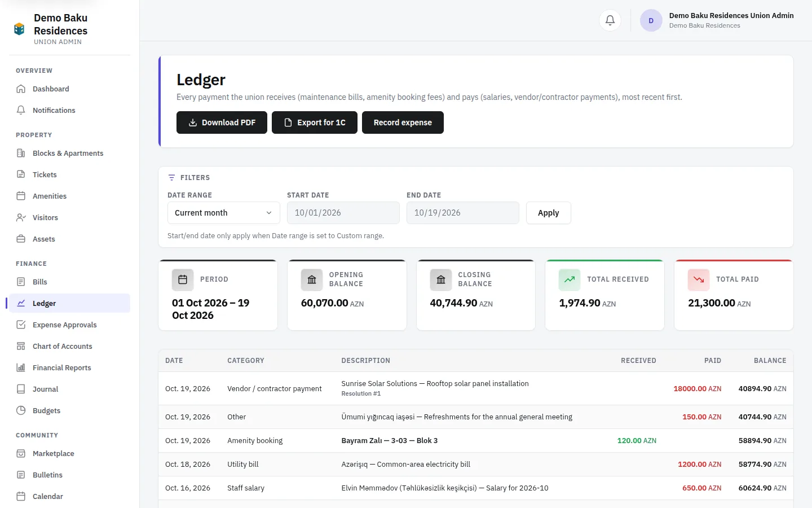The height and width of the screenshot is (508, 812).
Task: Open the notifications bell in the header
Action: pos(610,21)
